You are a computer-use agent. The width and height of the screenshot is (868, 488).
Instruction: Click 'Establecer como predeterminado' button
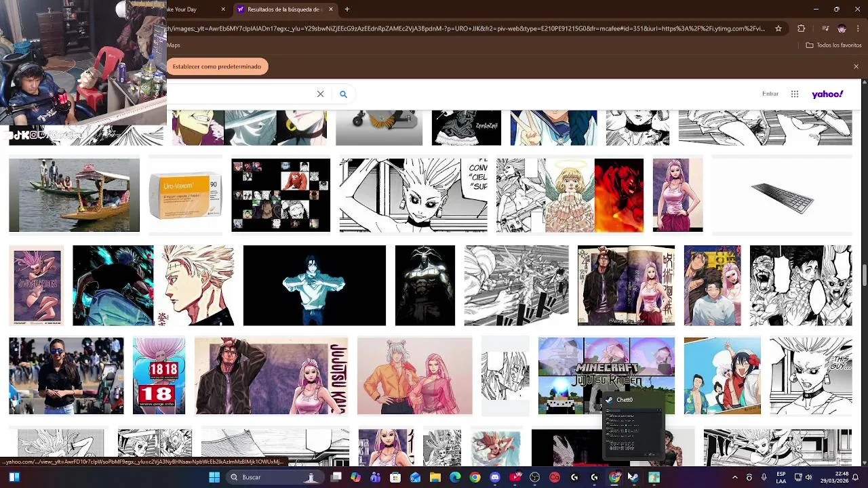(217, 66)
